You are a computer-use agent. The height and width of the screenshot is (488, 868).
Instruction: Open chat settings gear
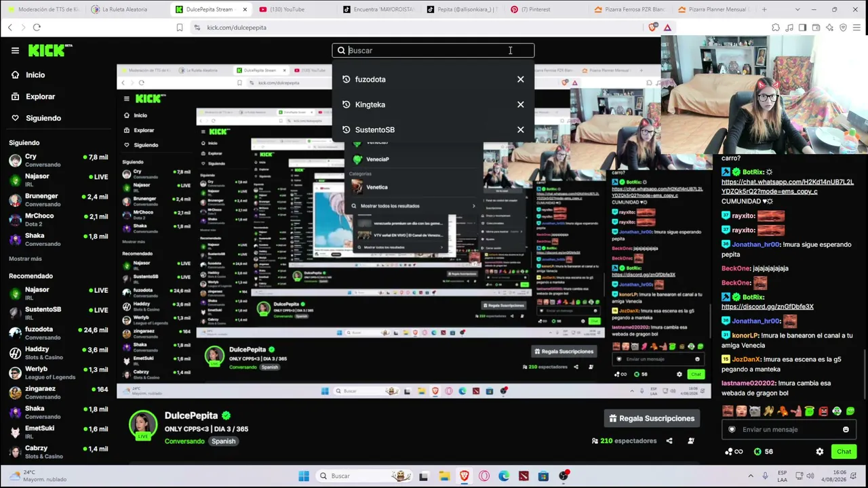819,451
